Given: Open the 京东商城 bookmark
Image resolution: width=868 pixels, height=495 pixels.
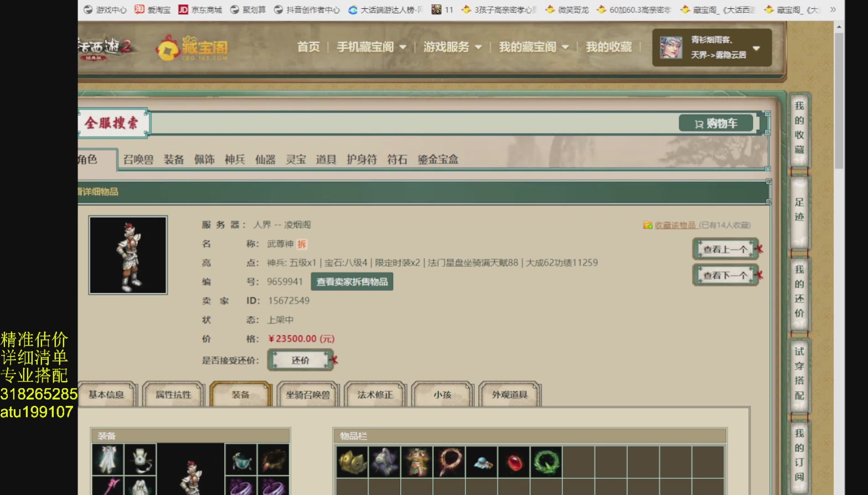Looking at the screenshot, I should [200, 10].
